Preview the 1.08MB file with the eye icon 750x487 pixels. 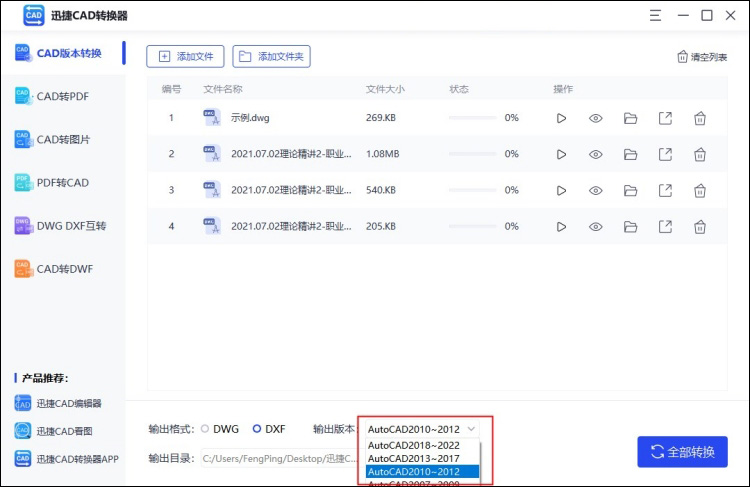click(x=596, y=155)
